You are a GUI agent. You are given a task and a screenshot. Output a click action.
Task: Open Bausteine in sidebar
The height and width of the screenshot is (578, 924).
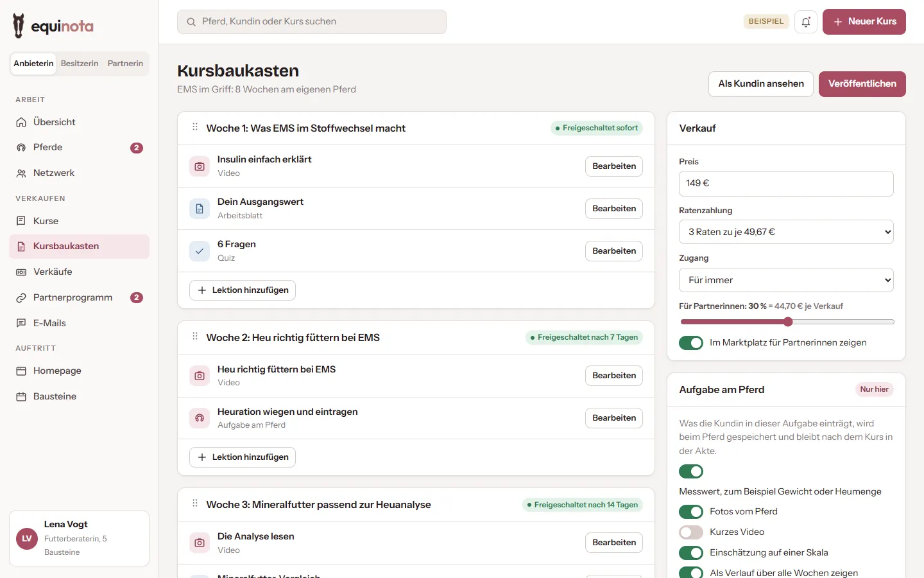coord(80,396)
